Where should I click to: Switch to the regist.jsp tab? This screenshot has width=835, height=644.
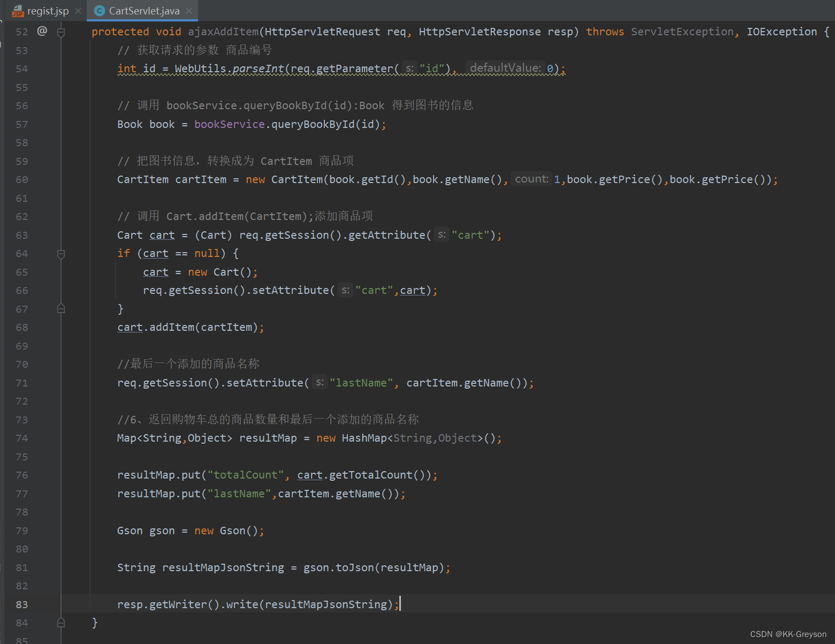48,11
